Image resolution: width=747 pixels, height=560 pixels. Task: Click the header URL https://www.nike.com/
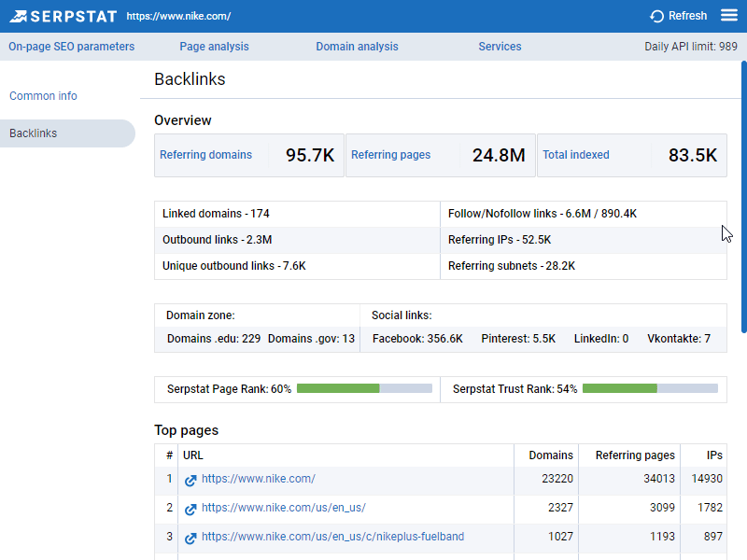point(178,16)
